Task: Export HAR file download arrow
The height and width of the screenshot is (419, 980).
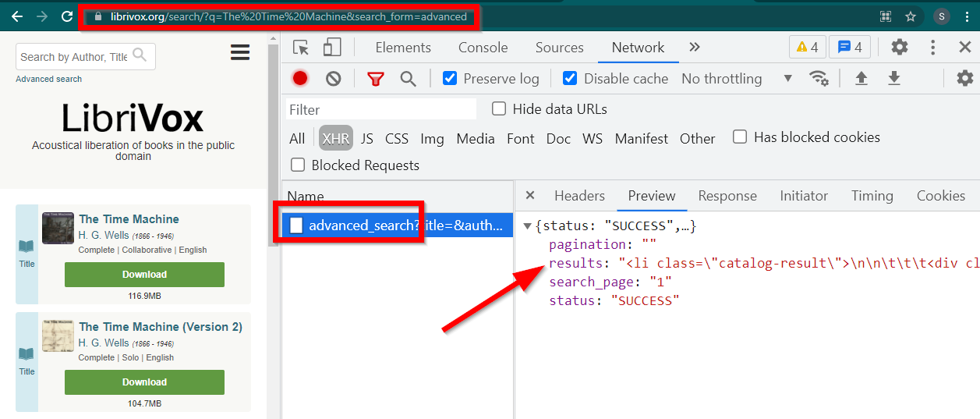Action: (x=894, y=78)
